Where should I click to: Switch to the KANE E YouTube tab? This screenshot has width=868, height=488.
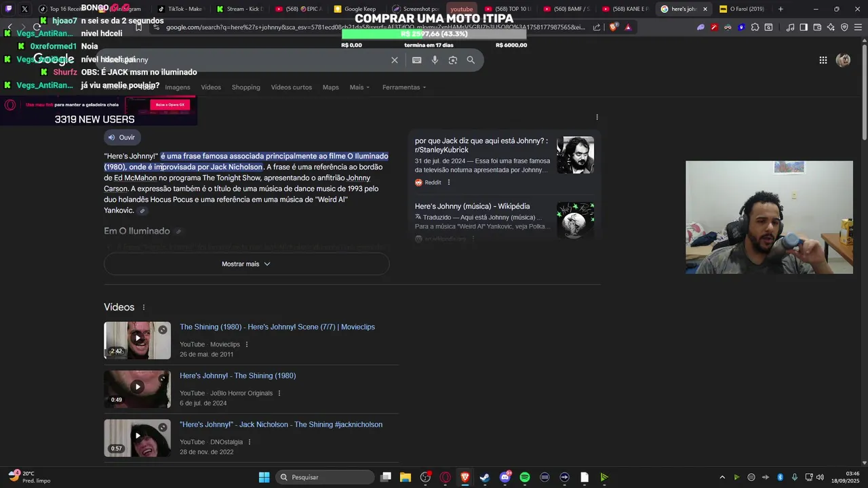click(627, 9)
